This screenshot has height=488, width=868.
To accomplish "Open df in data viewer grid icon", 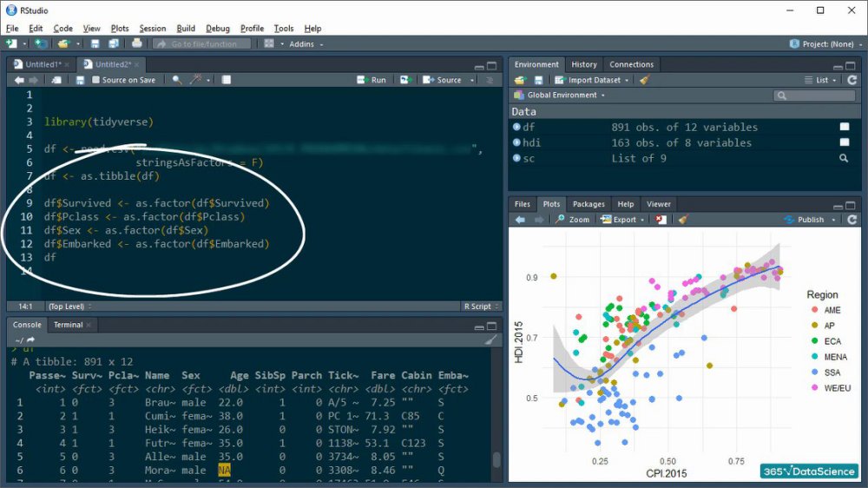I will coord(845,127).
